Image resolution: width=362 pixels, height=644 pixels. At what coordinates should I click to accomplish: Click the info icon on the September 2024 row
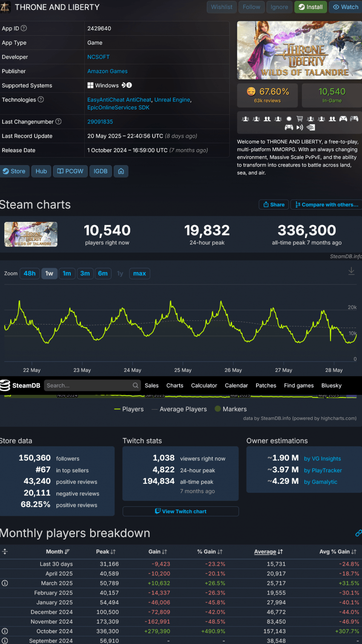click(x=5, y=641)
